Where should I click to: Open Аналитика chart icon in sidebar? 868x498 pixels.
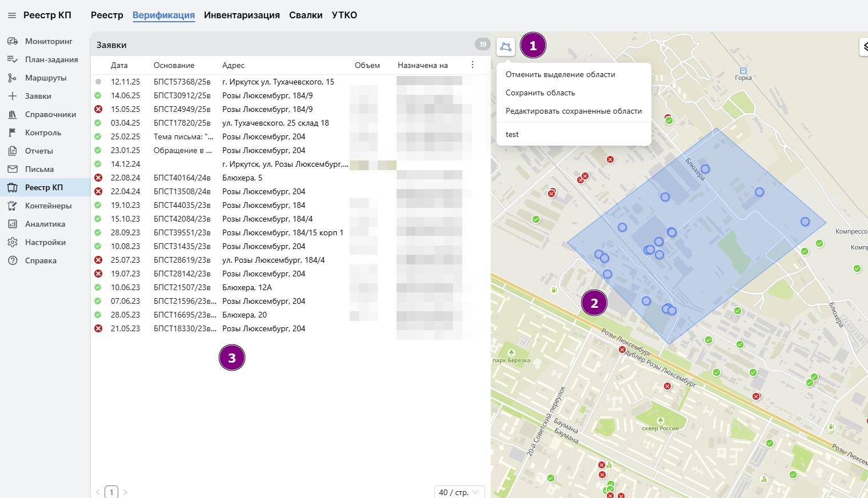tap(12, 224)
